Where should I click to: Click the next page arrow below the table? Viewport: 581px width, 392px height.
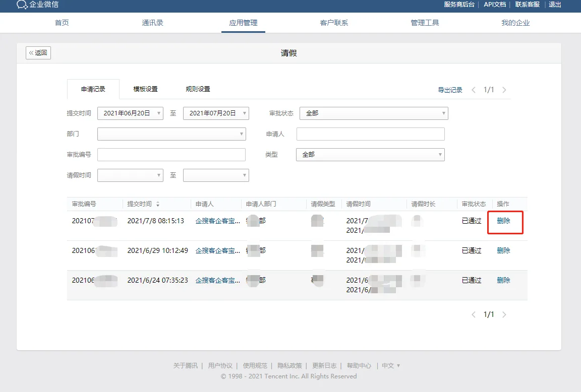(x=504, y=314)
